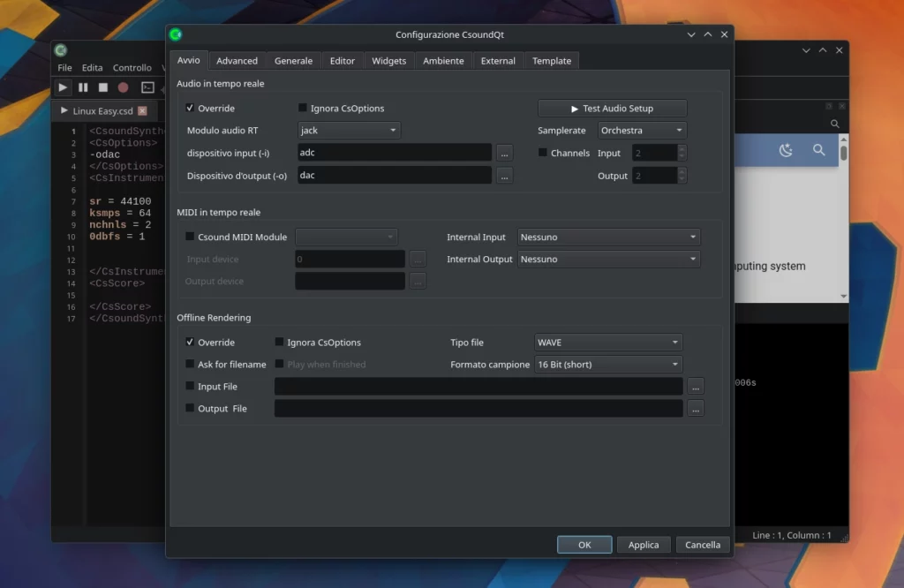
Task: Click Test Audio Setup button
Action: tap(613, 109)
